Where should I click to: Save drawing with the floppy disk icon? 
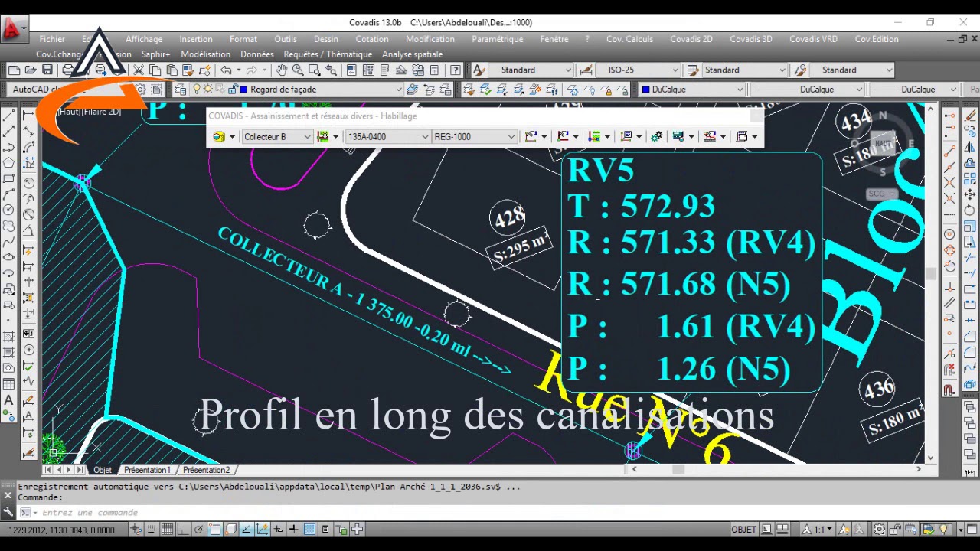[x=47, y=70]
